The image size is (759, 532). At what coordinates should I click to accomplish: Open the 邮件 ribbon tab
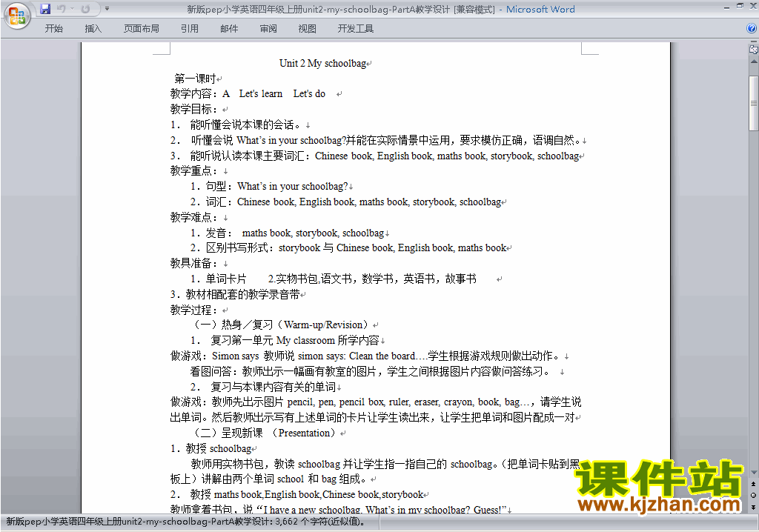pyautogui.click(x=229, y=29)
